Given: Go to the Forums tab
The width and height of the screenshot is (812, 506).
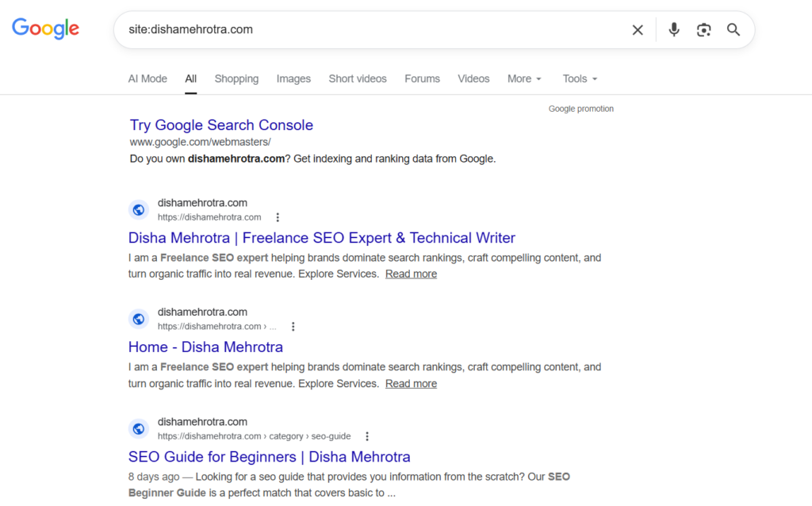Looking at the screenshot, I should (422, 79).
